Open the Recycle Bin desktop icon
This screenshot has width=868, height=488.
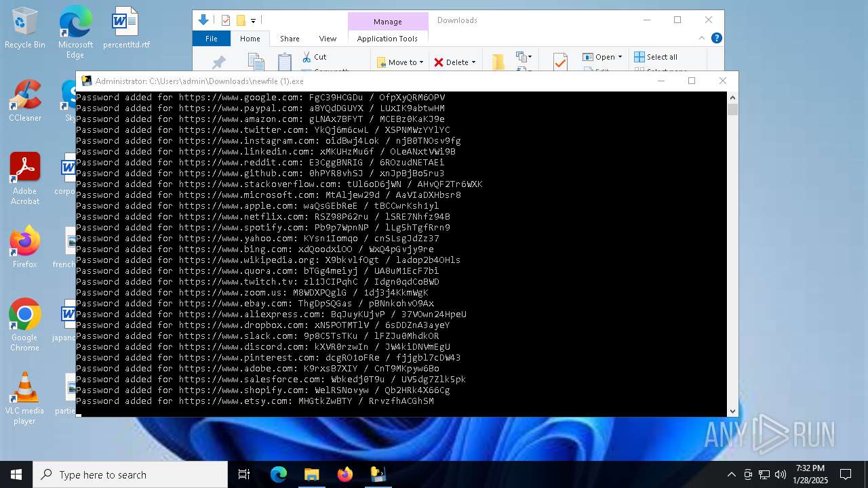[25, 28]
